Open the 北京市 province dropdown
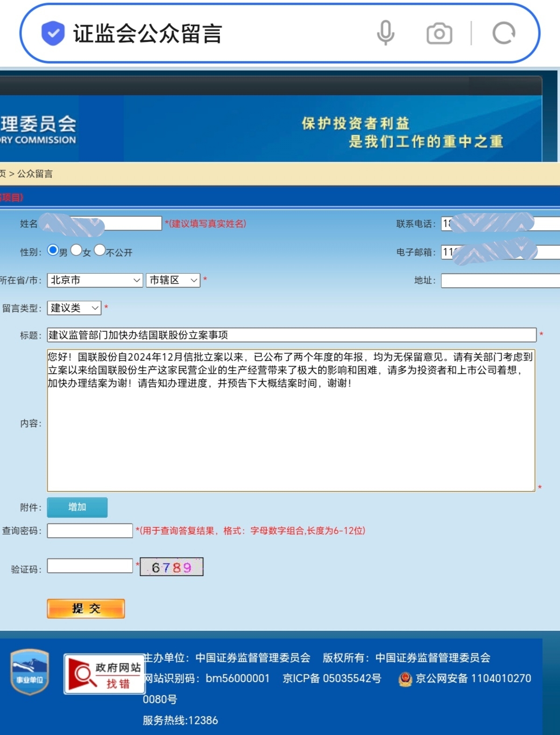 click(x=95, y=280)
